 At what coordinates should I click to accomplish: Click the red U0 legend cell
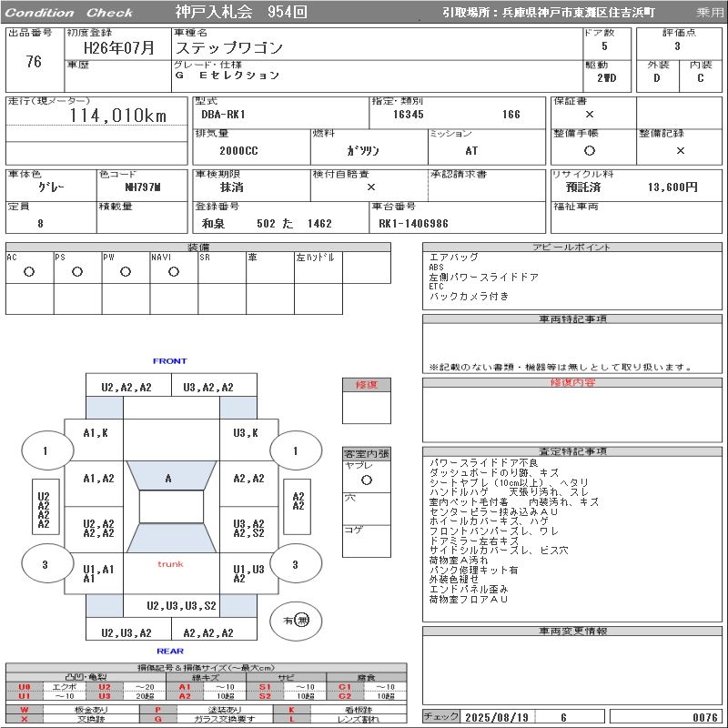click(x=25, y=687)
